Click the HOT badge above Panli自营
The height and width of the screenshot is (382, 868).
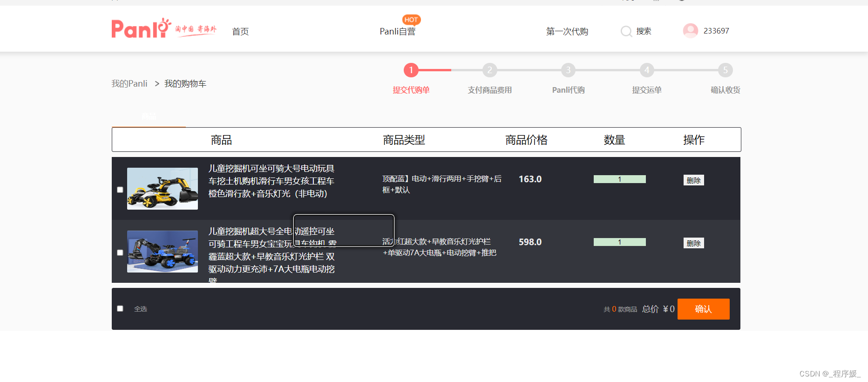pos(411,20)
